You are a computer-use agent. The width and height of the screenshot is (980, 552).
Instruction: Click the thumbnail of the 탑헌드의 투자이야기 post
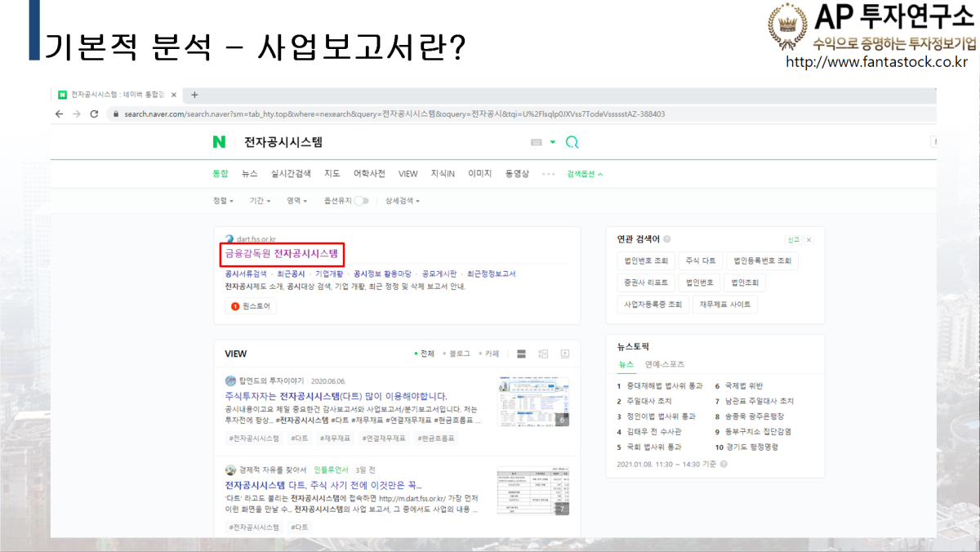(533, 402)
